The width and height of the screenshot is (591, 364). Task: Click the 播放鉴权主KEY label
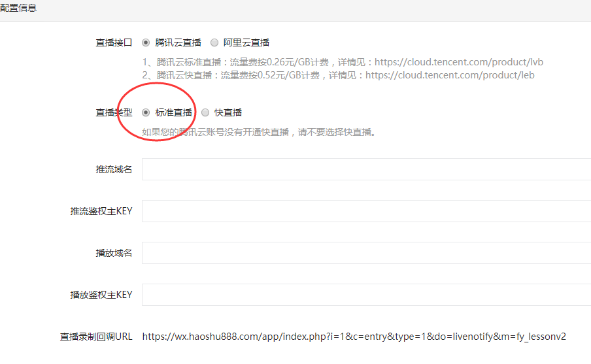pyautogui.click(x=101, y=295)
